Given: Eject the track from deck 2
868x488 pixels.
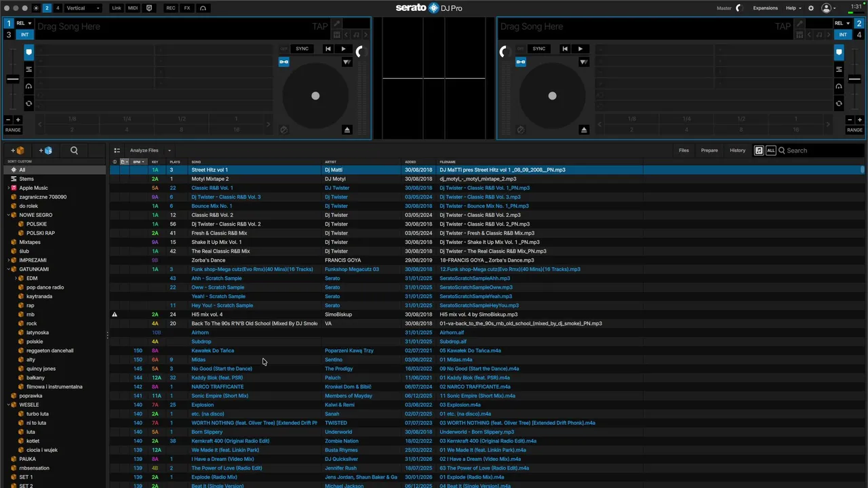Looking at the screenshot, I should (x=584, y=129).
